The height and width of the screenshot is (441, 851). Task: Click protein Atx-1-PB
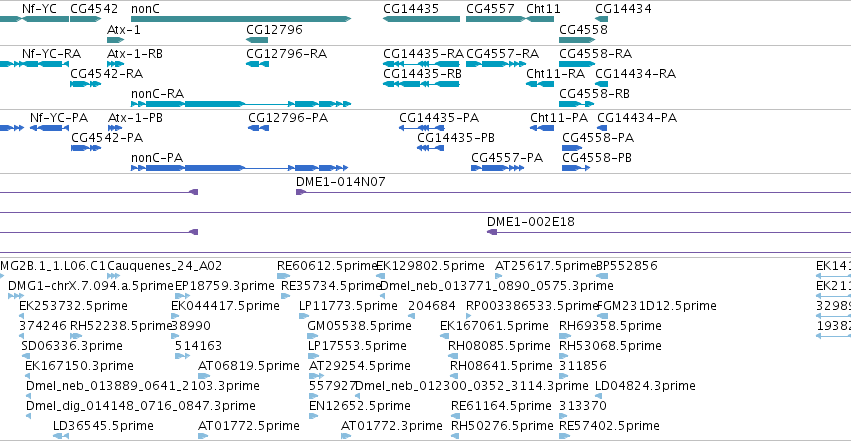click(x=115, y=127)
